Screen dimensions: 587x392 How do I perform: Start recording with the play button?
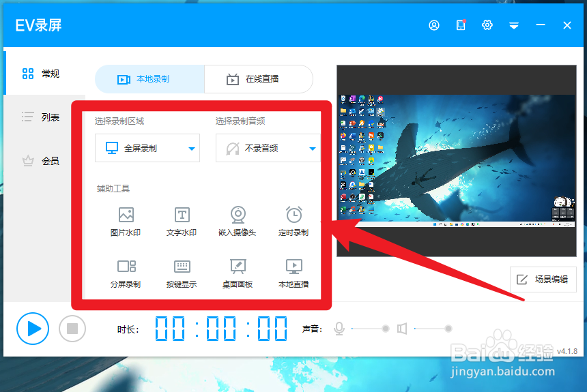(x=33, y=329)
